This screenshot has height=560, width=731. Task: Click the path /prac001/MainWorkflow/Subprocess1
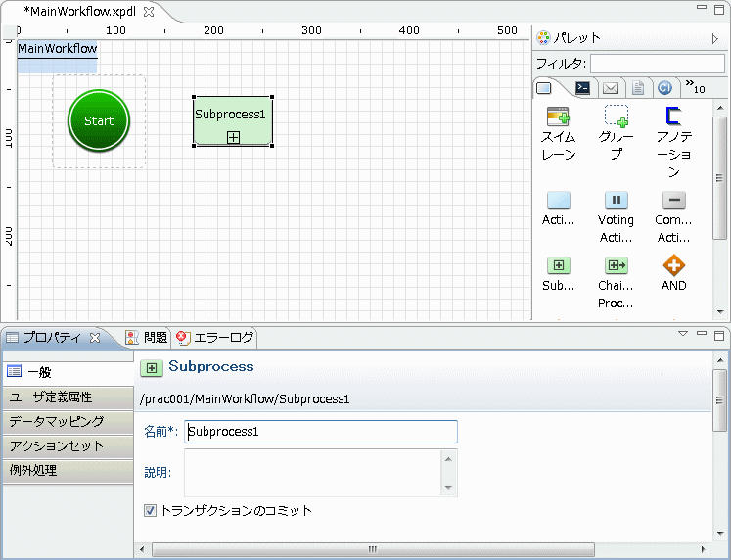click(x=245, y=399)
